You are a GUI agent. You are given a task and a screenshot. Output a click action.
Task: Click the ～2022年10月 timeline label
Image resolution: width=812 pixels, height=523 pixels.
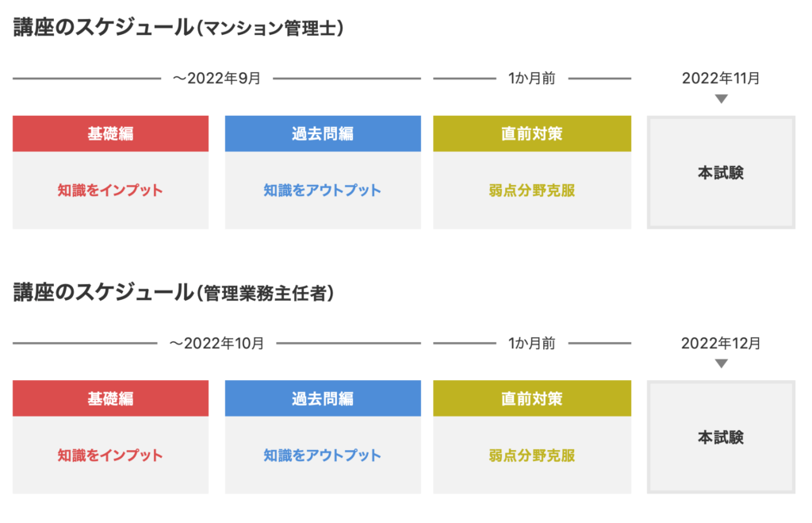click(x=216, y=343)
